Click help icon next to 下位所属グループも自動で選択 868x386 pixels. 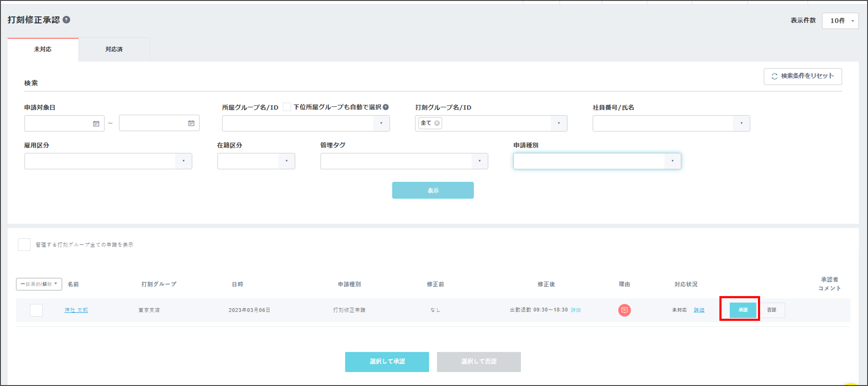(386, 107)
